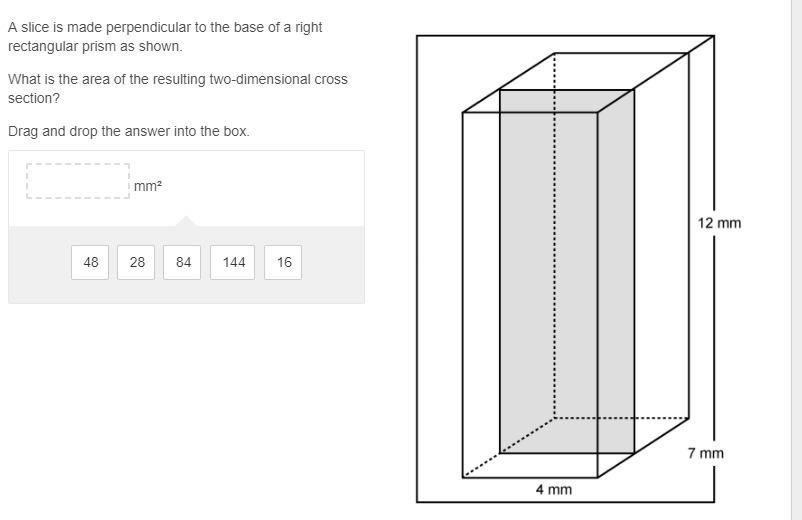Select the answer tile labeled 28
Screen dimensions: 802x520
pyautogui.click(x=136, y=262)
